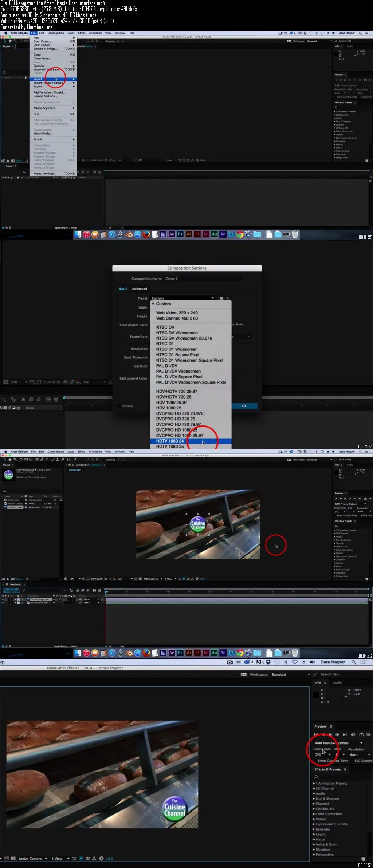Select the Pan Behind tool in breadvideo frame toolbar
This screenshot has height=868, width=373.
pyautogui.click(x=31, y=459)
